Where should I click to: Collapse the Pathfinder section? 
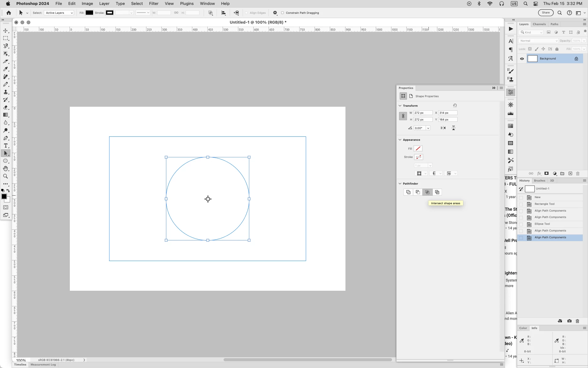pos(400,184)
